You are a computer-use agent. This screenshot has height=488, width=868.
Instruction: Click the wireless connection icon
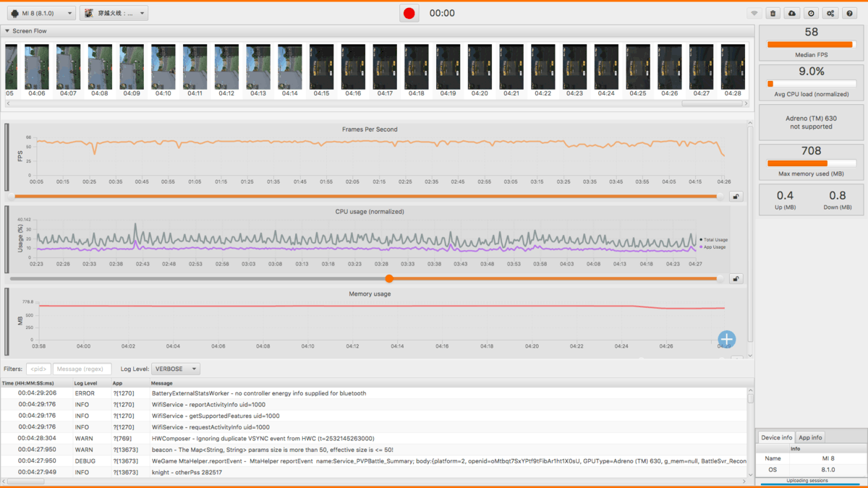click(754, 14)
